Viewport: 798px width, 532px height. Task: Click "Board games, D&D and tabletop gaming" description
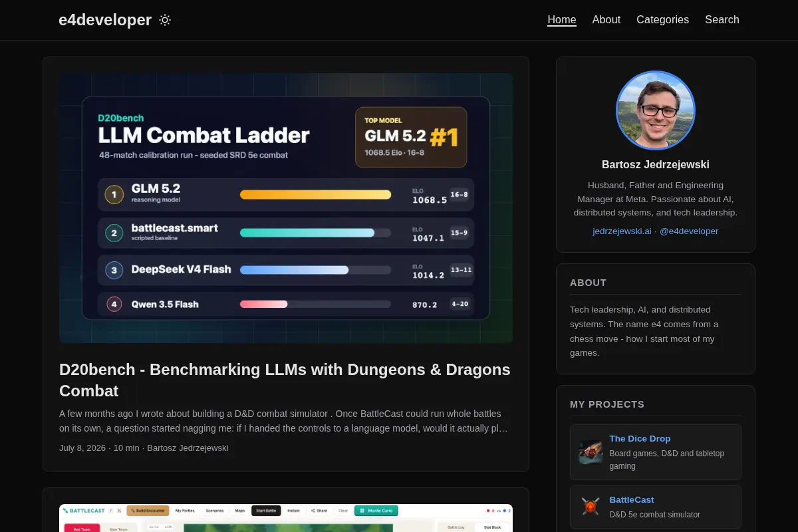667,460
